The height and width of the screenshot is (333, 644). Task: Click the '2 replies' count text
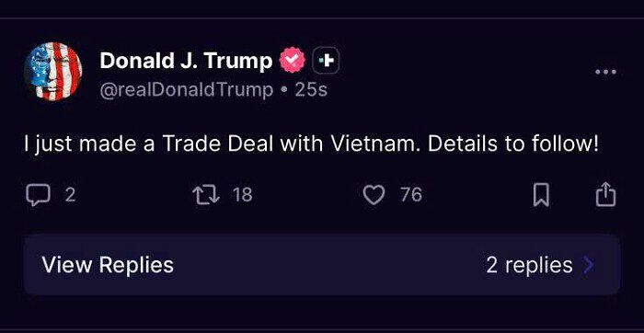tap(529, 265)
